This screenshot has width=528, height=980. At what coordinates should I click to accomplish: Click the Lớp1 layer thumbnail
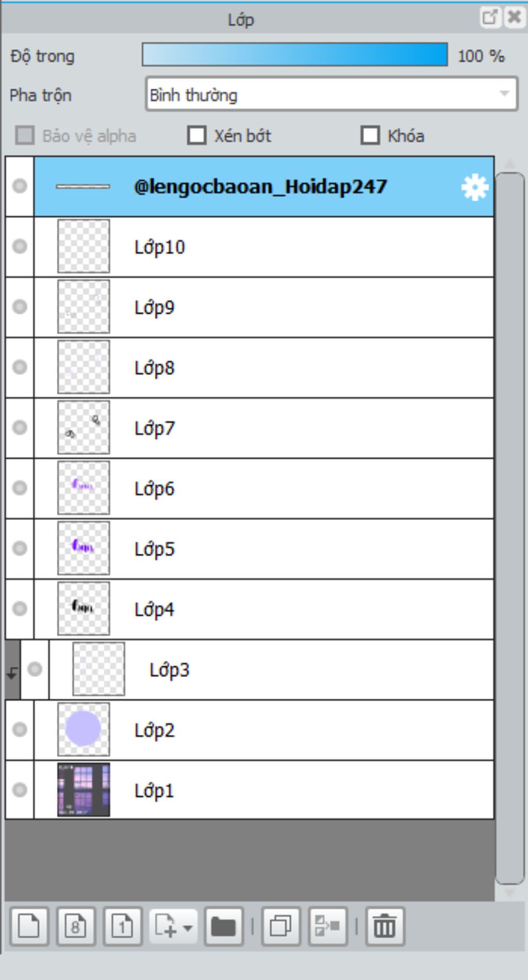pyautogui.click(x=84, y=790)
